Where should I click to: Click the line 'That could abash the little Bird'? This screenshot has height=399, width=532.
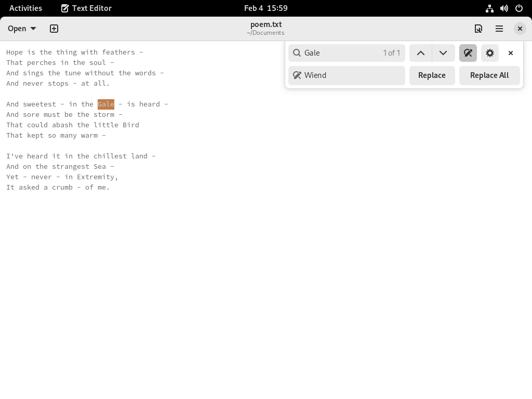pyautogui.click(x=73, y=125)
